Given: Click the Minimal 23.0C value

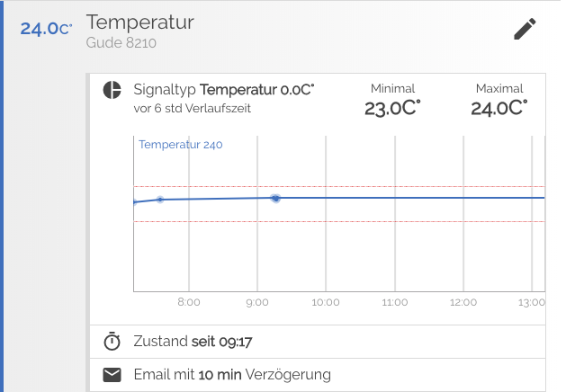Looking at the screenshot, I should (392, 108).
